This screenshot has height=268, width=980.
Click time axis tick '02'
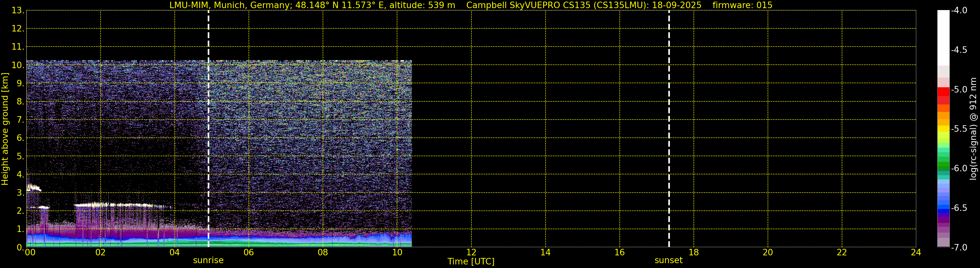tap(100, 252)
